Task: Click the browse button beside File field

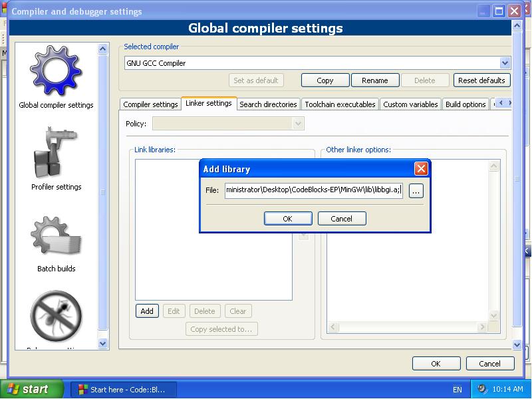Action: 416,191
